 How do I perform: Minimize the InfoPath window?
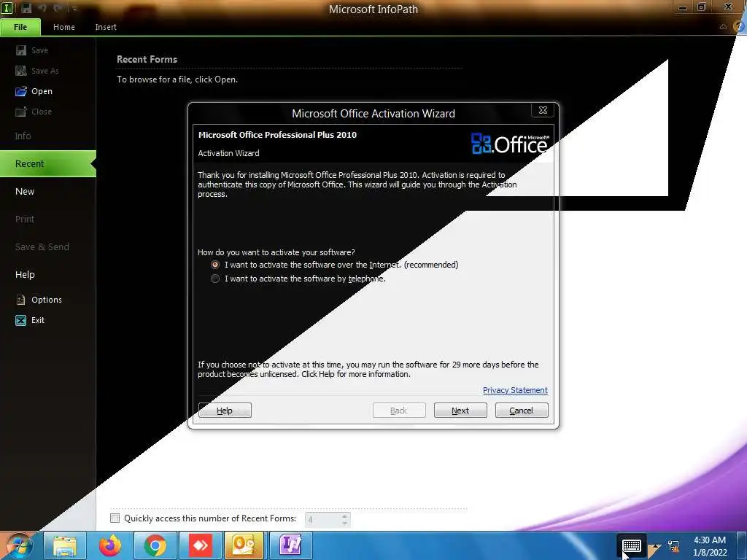point(683,7)
